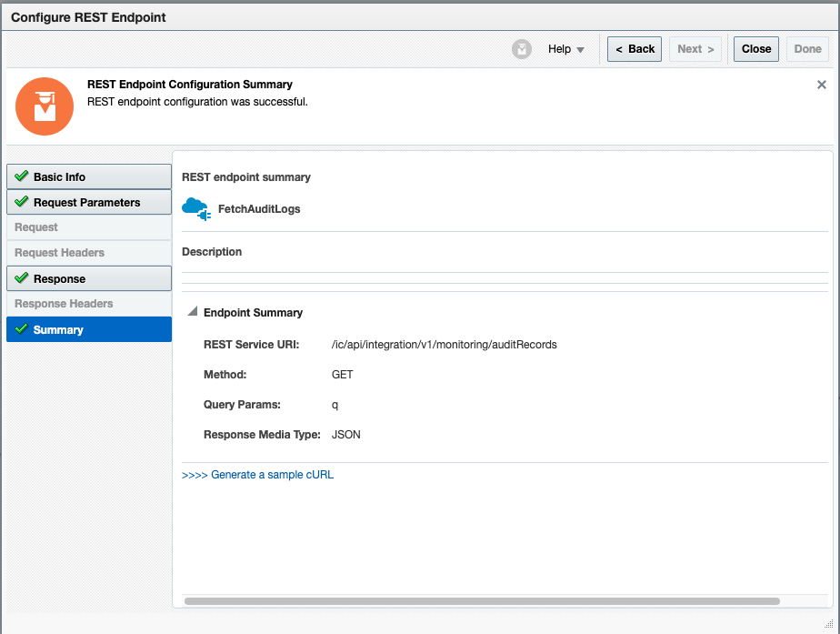
Task: Click the < Back button
Action: click(634, 48)
